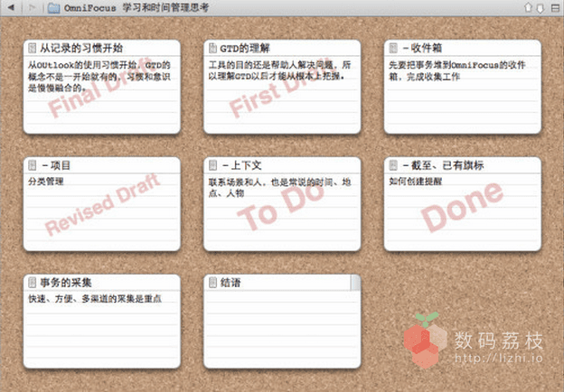
Task: Click the synopsis starting 联系场景和人
Action: (x=279, y=188)
